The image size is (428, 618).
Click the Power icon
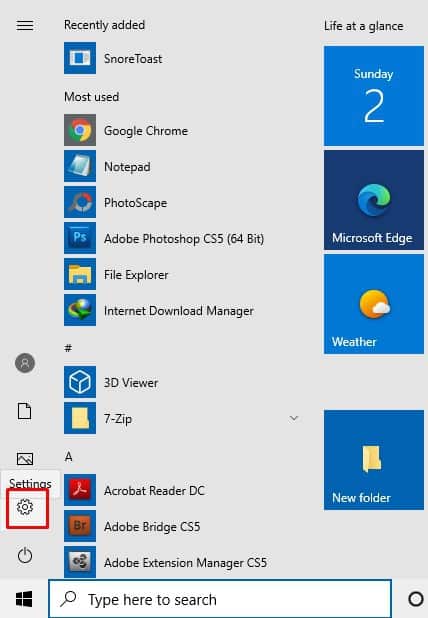(25, 556)
